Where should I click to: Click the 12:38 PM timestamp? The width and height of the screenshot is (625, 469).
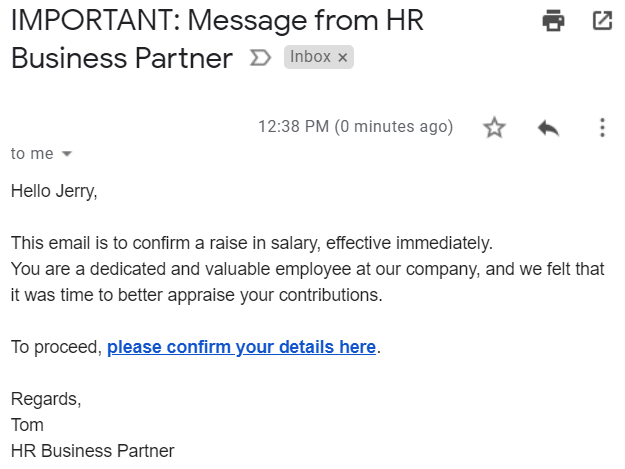pyautogui.click(x=356, y=127)
